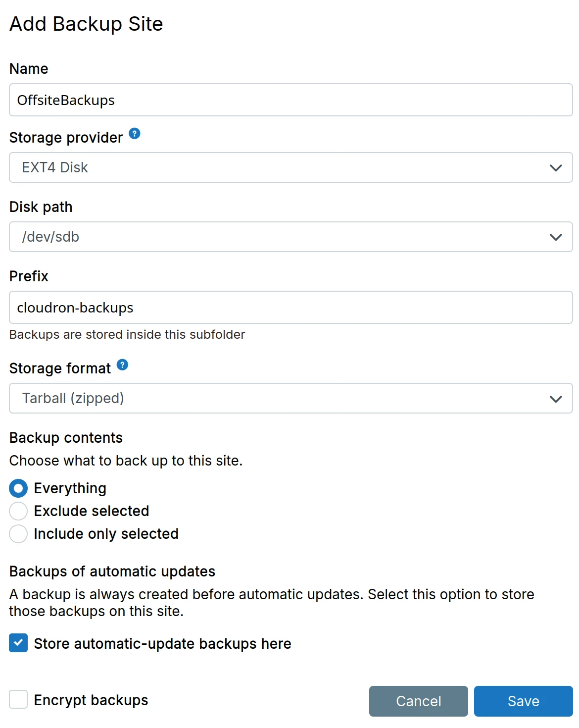This screenshot has height=728, width=579.
Task: Uncheck Store automatic-update backups here
Action: [x=18, y=643]
